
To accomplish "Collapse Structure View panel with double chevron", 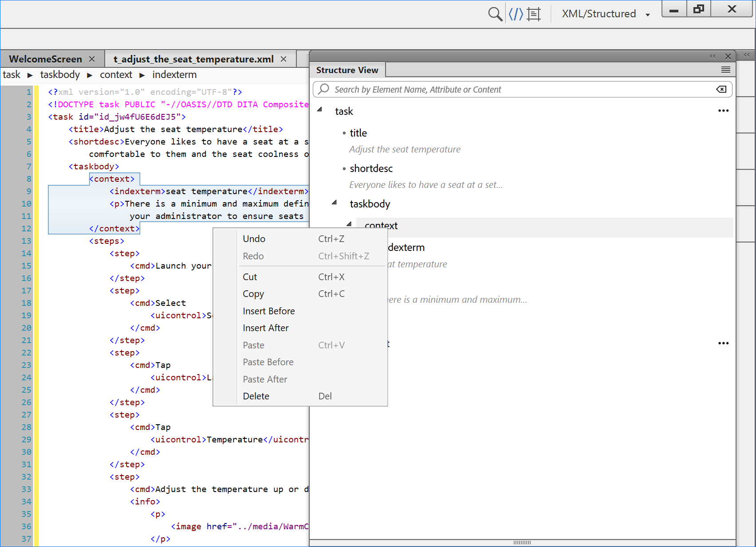I will tap(713, 56).
